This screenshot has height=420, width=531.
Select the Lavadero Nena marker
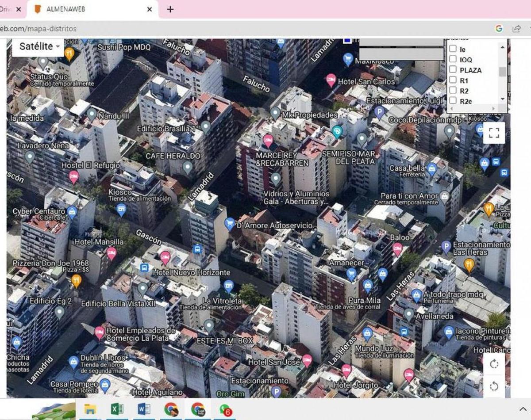[x=30, y=157]
